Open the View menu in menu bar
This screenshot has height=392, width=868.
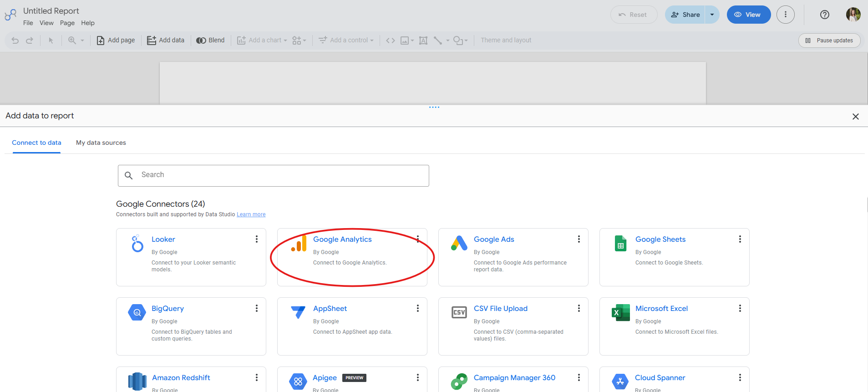tap(46, 23)
